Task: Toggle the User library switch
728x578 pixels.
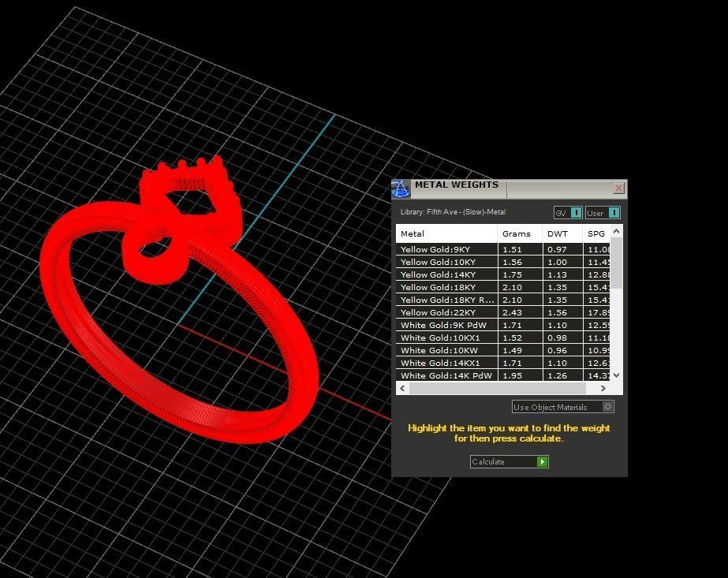Action: click(x=602, y=213)
